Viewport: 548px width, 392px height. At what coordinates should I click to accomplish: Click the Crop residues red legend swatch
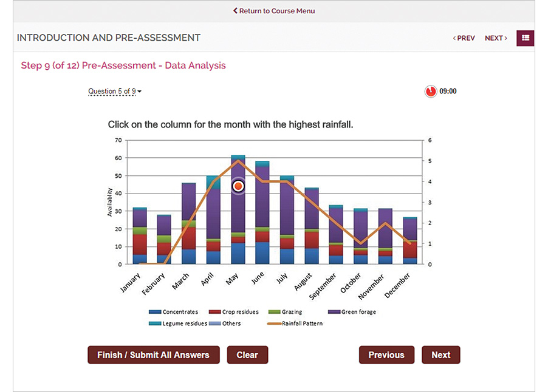coord(214,312)
